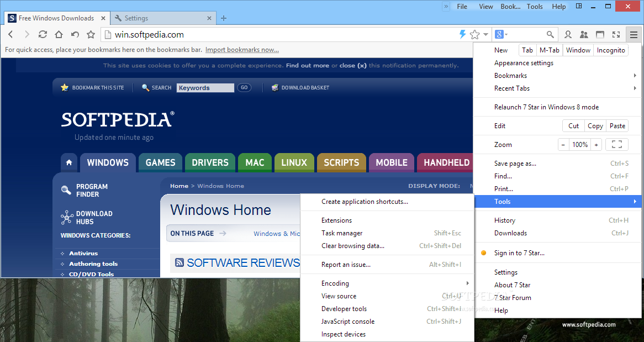Expand the chevron left of File menu
The height and width of the screenshot is (342, 644).
point(446,6)
